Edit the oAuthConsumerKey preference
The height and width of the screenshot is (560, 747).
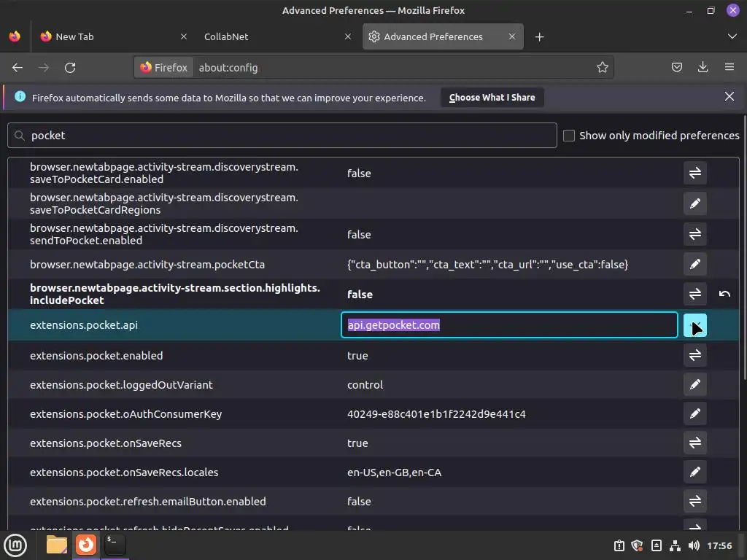[694, 414]
